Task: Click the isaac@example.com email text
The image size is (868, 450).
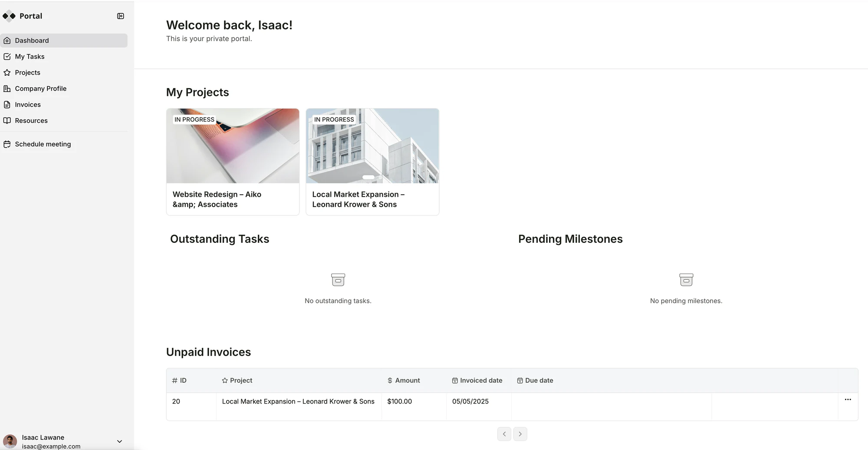Action: pos(51,447)
